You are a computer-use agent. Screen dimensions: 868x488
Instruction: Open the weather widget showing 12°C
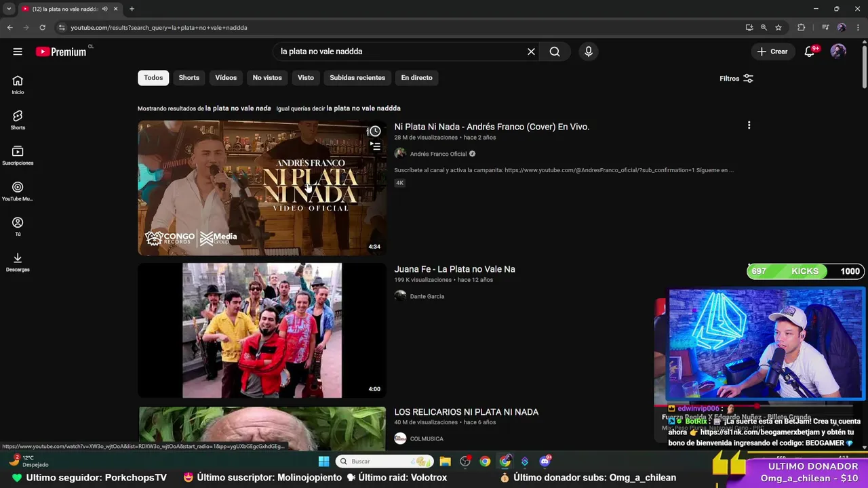[x=29, y=462]
